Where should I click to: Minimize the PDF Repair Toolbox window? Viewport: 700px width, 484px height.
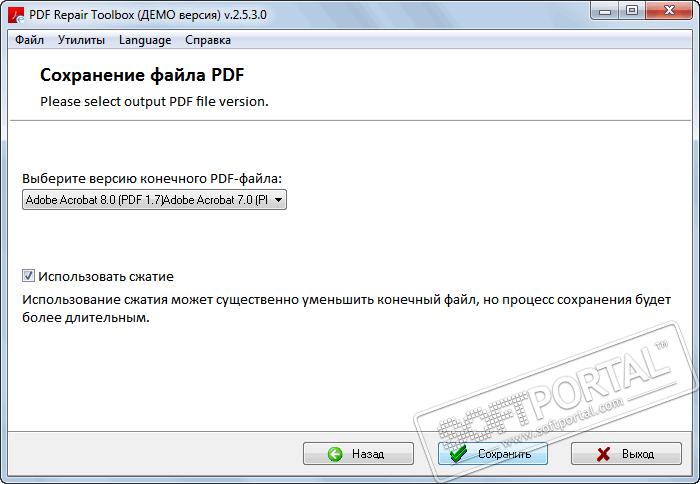[x=605, y=11]
